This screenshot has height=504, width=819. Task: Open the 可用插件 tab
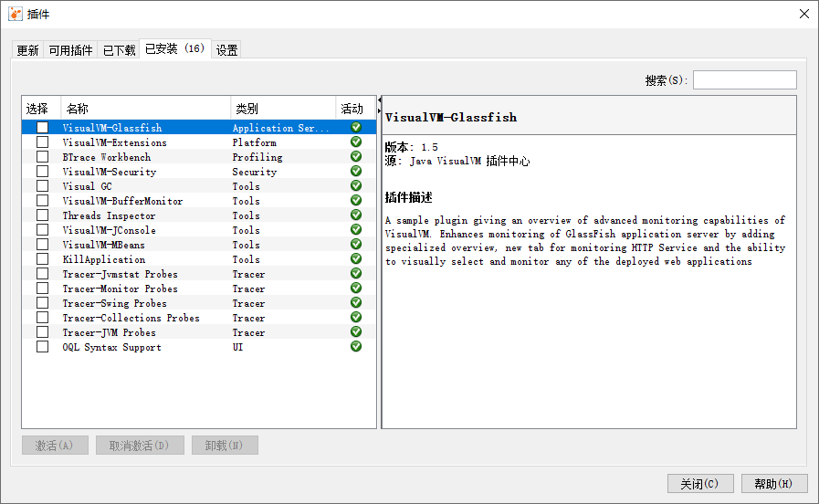pyautogui.click(x=70, y=50)
